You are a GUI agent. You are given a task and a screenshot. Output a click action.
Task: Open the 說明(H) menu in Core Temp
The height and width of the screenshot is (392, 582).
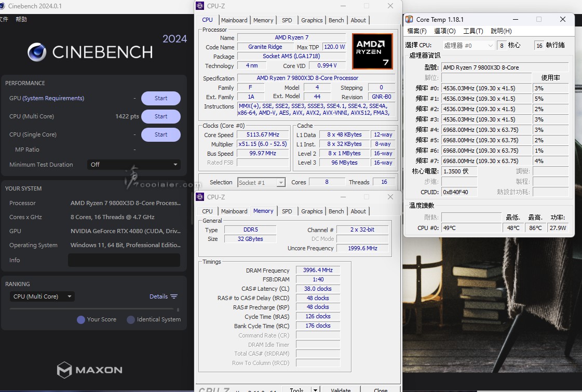click(501, 31)
